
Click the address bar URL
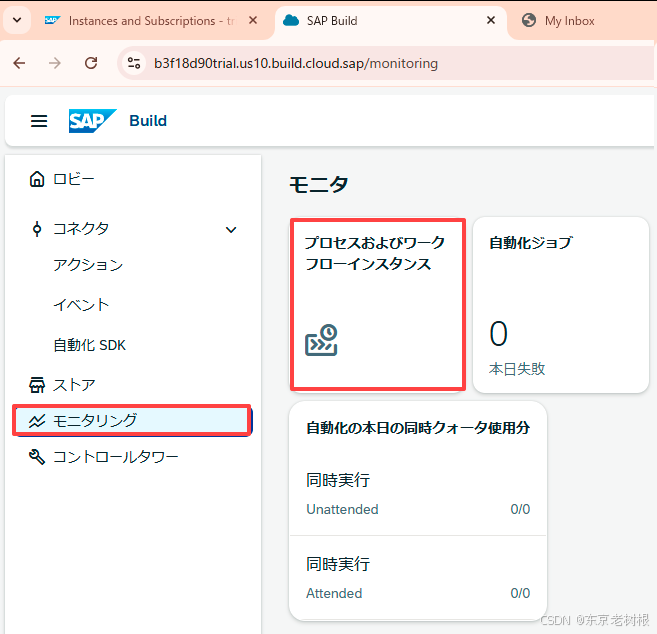point(296,63)
